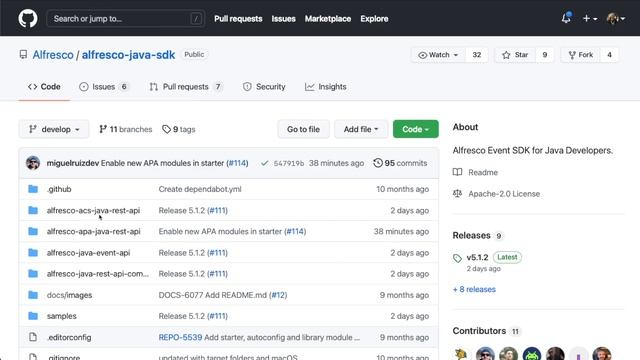Star the repository

pos(515,55)
